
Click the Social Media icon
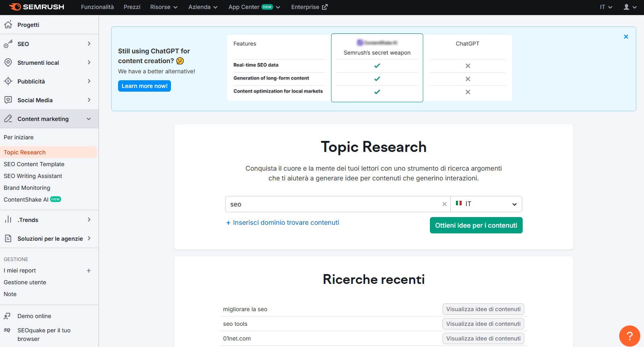tap(8, 100)
